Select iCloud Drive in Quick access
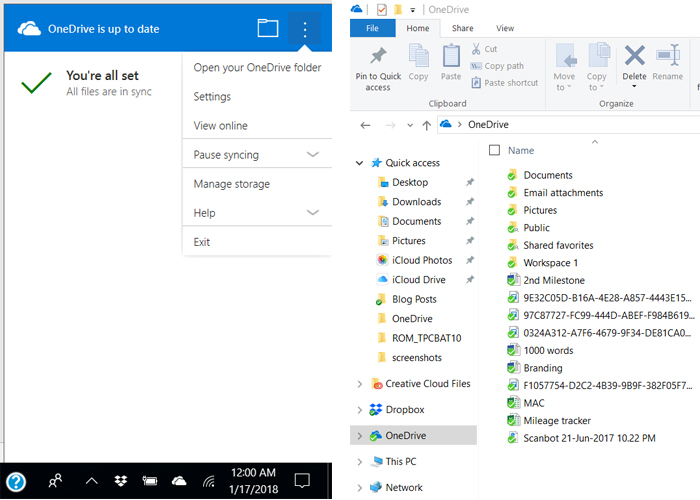The width and height of the screenshot is (700, 500). coord(419,280)
